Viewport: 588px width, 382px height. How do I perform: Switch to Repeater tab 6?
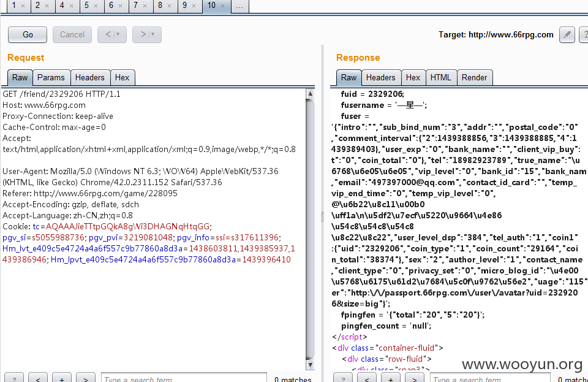click(111, 6)
